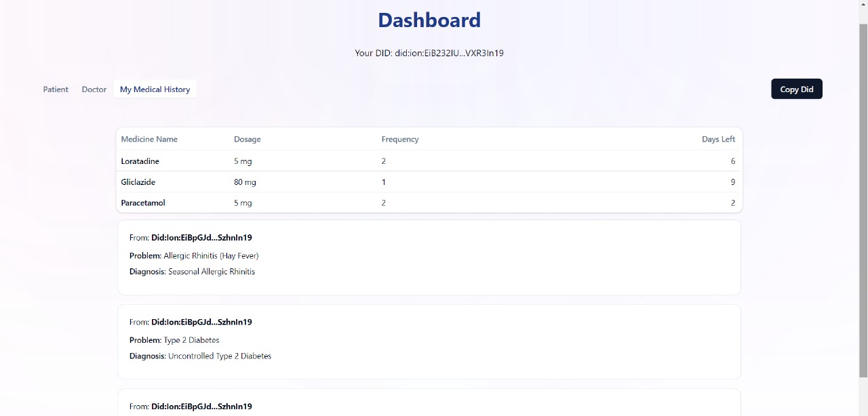Open the Type 2 Diabetes record card
Image resolution: width=868 pixels, height=416 pixels.
click(x=429, y=341)
